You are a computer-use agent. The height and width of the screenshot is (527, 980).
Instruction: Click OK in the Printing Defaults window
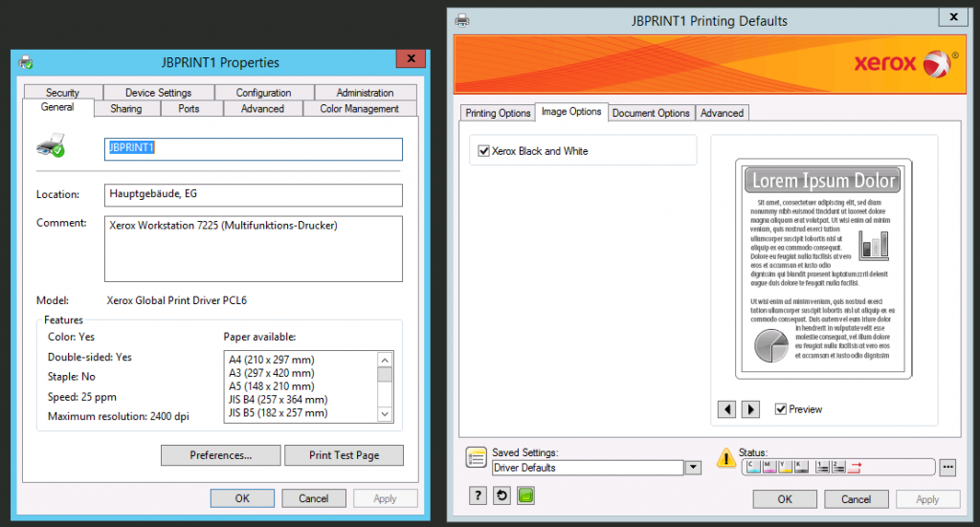[x=785, y=499]
